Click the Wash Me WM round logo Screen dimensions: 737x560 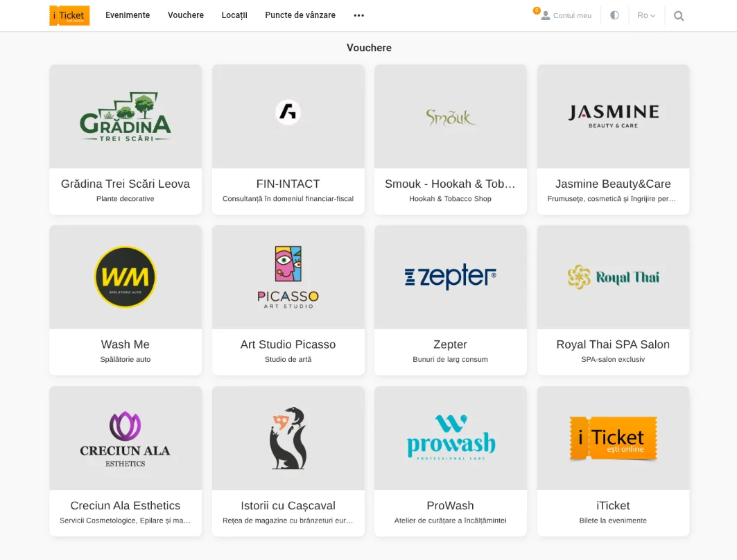(125, 277)
